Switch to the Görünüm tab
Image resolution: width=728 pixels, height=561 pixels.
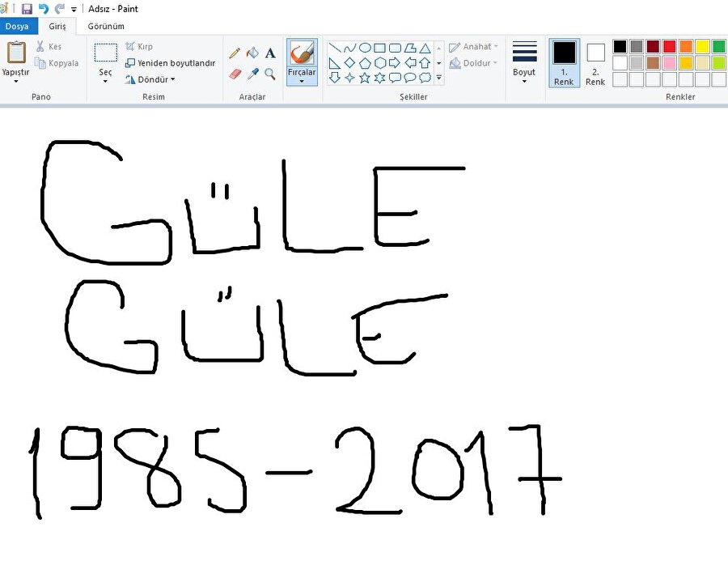pyautogui.click(x=106, y=26)
